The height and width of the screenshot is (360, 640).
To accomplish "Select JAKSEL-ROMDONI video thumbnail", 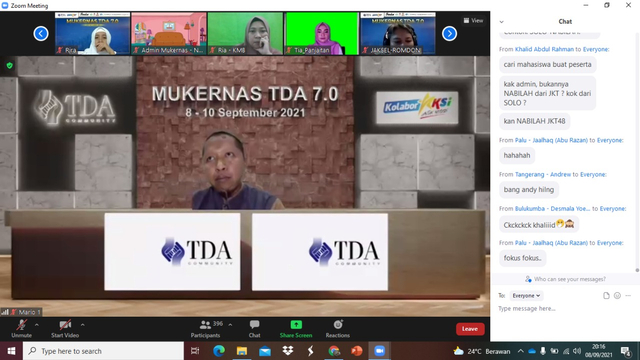I will point(398,33).
